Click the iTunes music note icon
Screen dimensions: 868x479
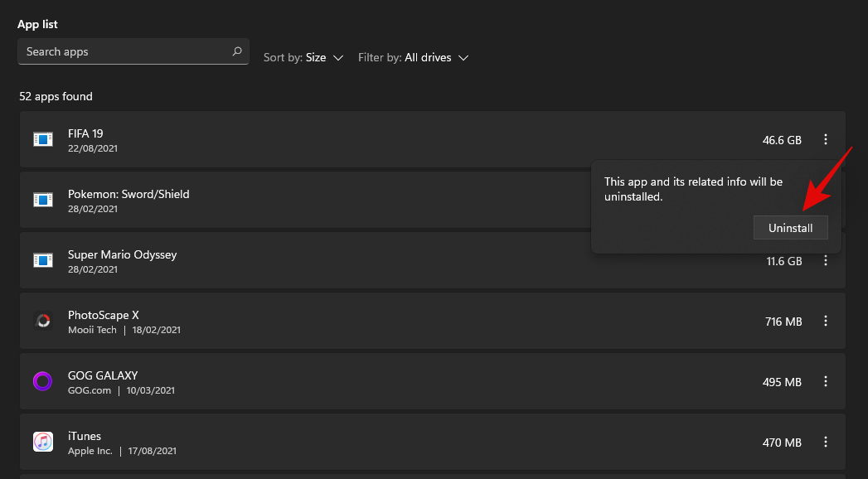tap(43, 442)
